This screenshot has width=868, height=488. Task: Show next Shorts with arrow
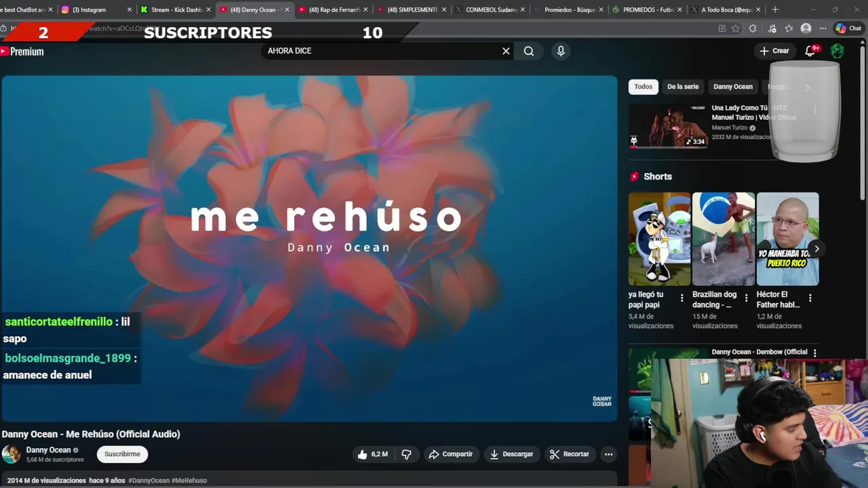pos(816,249)
